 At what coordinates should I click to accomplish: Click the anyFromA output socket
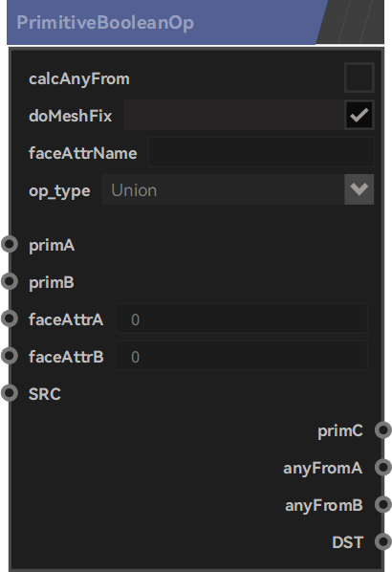click(382, 468)
